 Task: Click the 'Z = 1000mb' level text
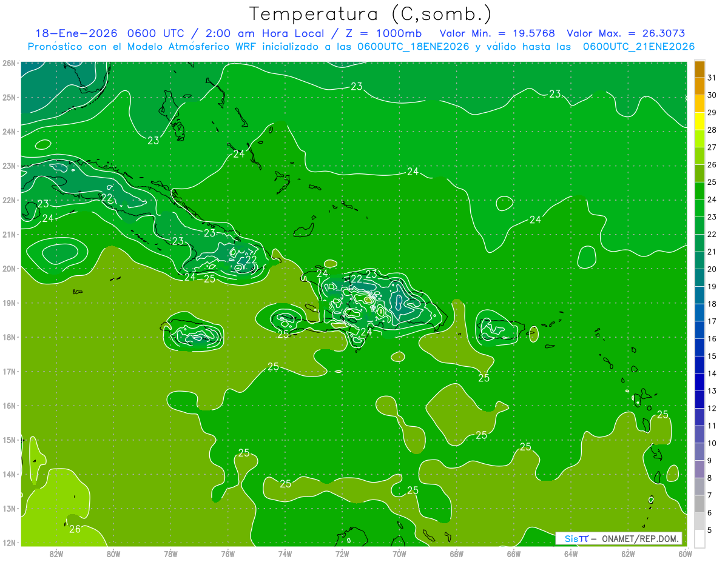pyautogui.click(x=383, y=33)
